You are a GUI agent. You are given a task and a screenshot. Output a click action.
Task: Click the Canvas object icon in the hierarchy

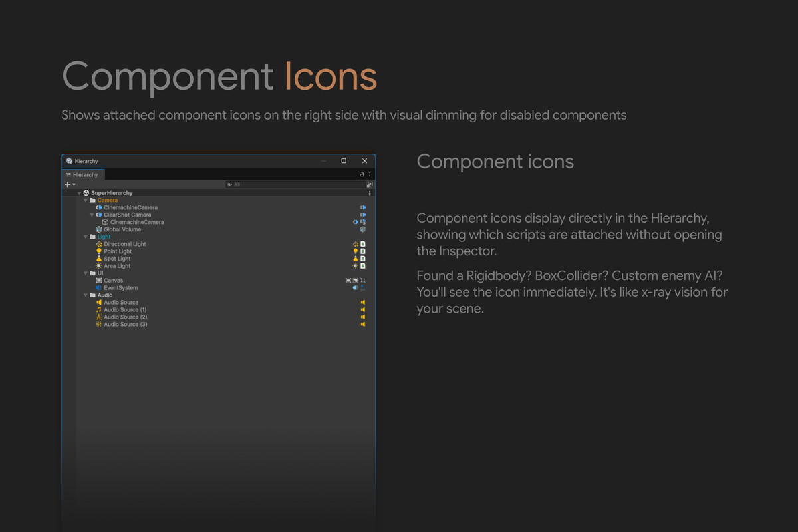pos(99,281)
